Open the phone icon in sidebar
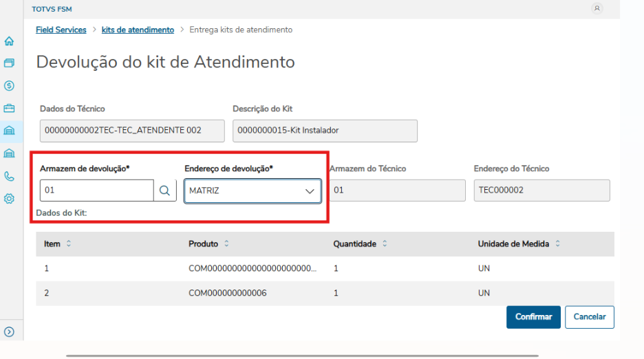Viewport: 644px width, 359px height. coord(9,176)
